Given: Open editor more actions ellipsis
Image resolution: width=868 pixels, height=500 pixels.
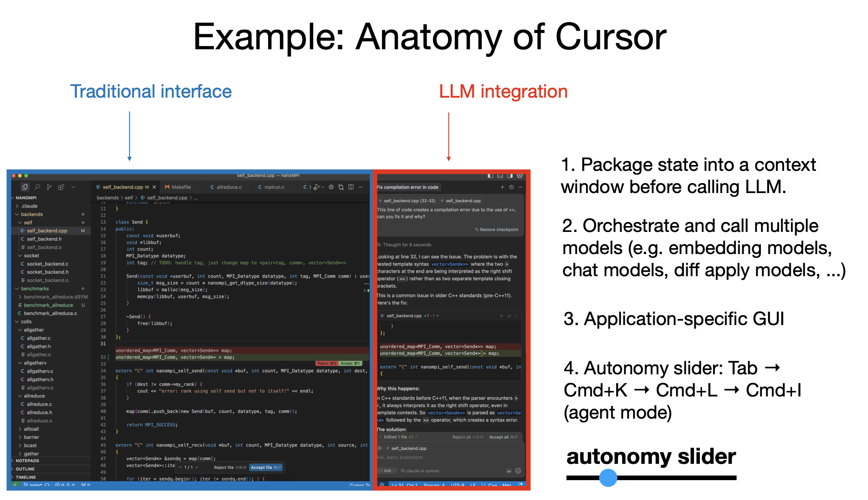Looking at the screenshot, I should click(x=360, y=187).
